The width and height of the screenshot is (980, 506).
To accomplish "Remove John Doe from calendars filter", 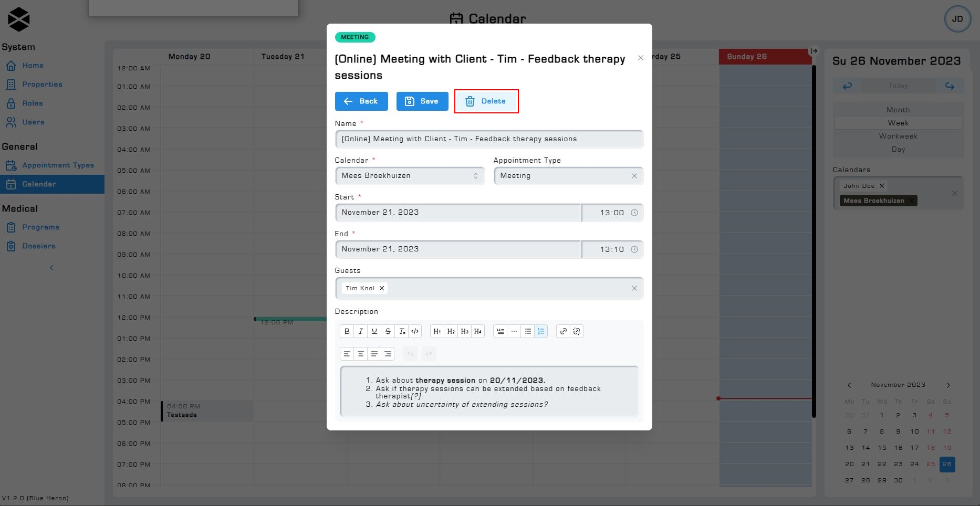I will coord(882,186).
